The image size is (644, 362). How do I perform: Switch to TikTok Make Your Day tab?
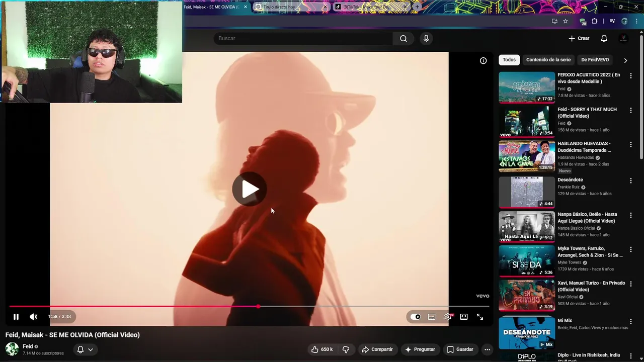coord(370,7)
